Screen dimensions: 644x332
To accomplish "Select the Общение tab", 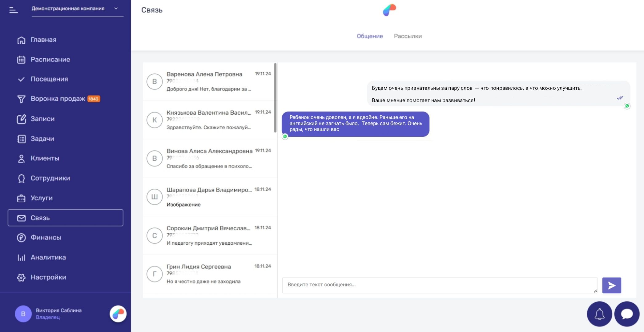I will [369, 36].
